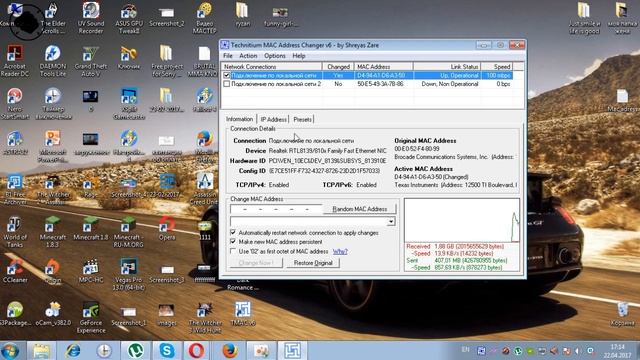Open the Recycle Bin desktop icon
The width and height of the screenshot is (640, 360).
click(x=622, y=314)
